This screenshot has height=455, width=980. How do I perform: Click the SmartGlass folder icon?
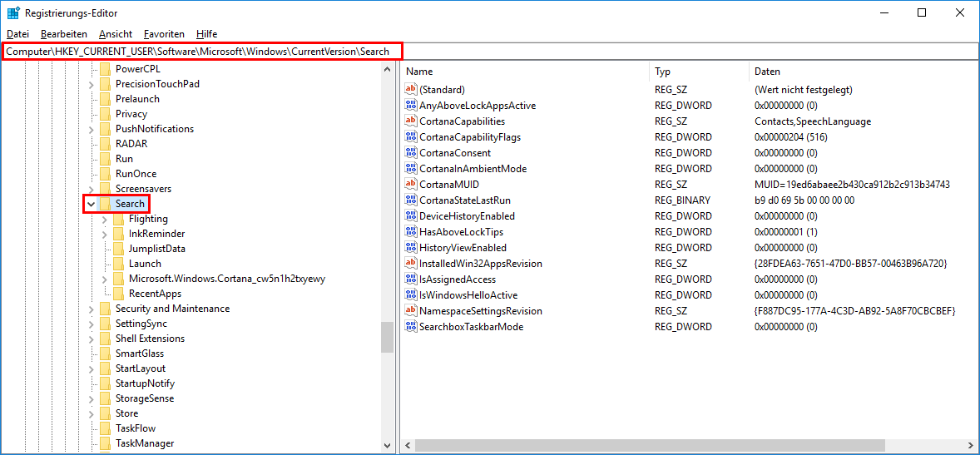click(x=105, y=354)
